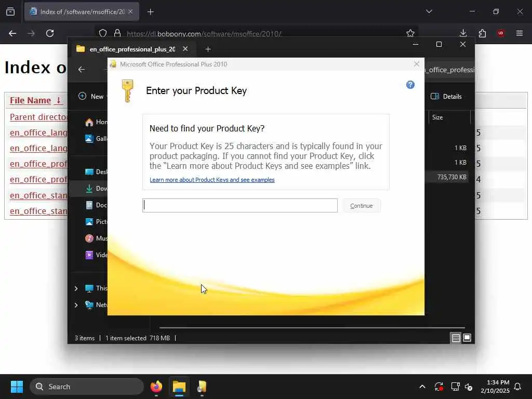Viewport: 532px width, 399px height.
Task: Expand Network in Explorer tree
Action: (76, 305)
